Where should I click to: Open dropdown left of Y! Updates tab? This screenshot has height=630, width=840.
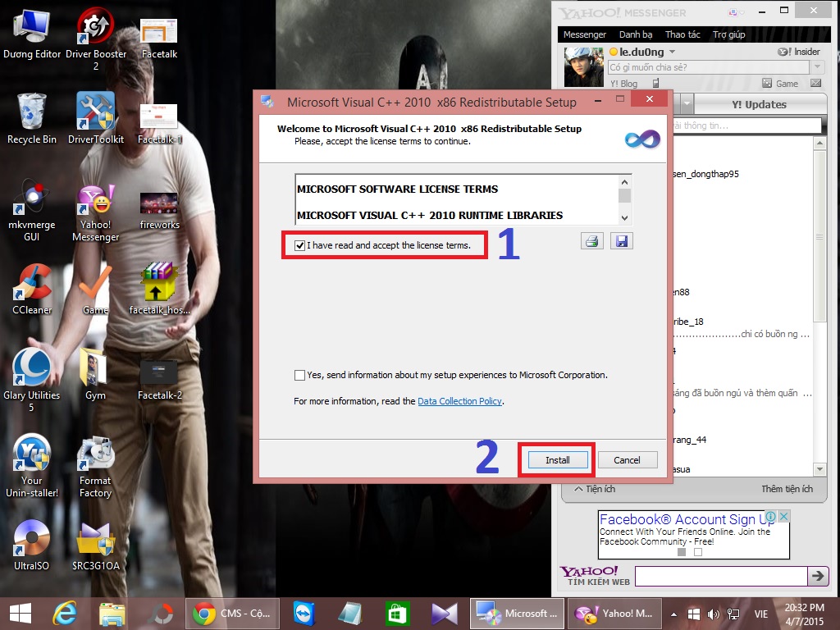click(x=687, y=104)
